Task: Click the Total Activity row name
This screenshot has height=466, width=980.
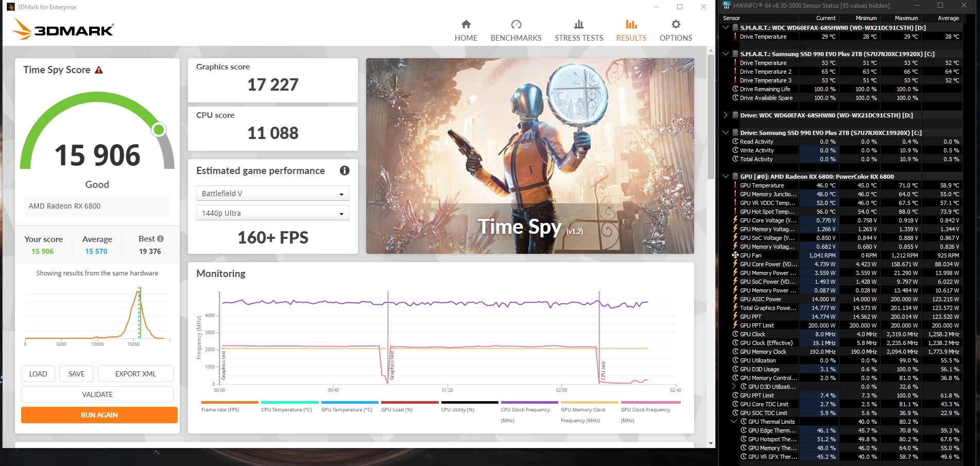Action: (757, 159)
